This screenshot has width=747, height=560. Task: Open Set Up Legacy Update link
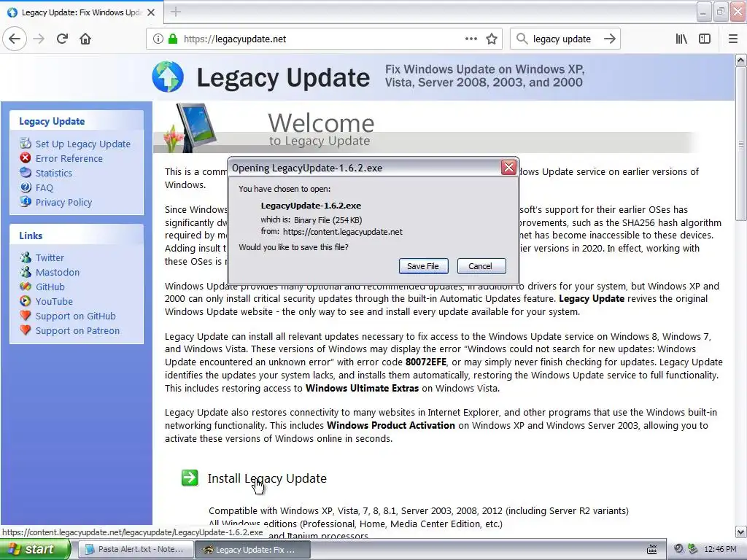(x=83, y=144)
